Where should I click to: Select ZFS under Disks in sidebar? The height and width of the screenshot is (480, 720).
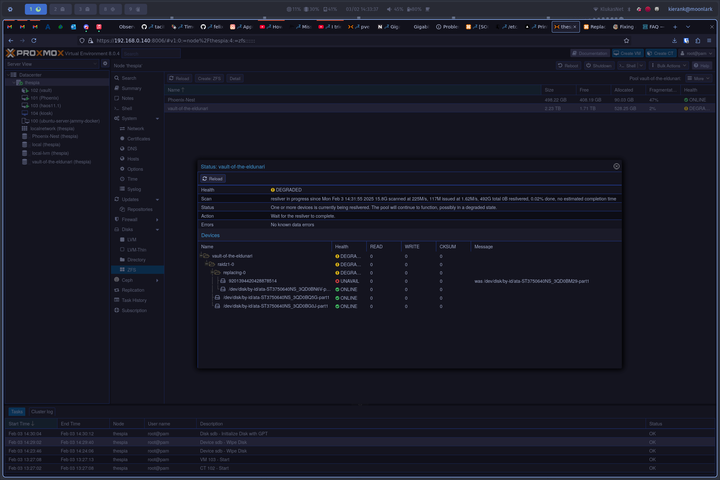(131, 270)
